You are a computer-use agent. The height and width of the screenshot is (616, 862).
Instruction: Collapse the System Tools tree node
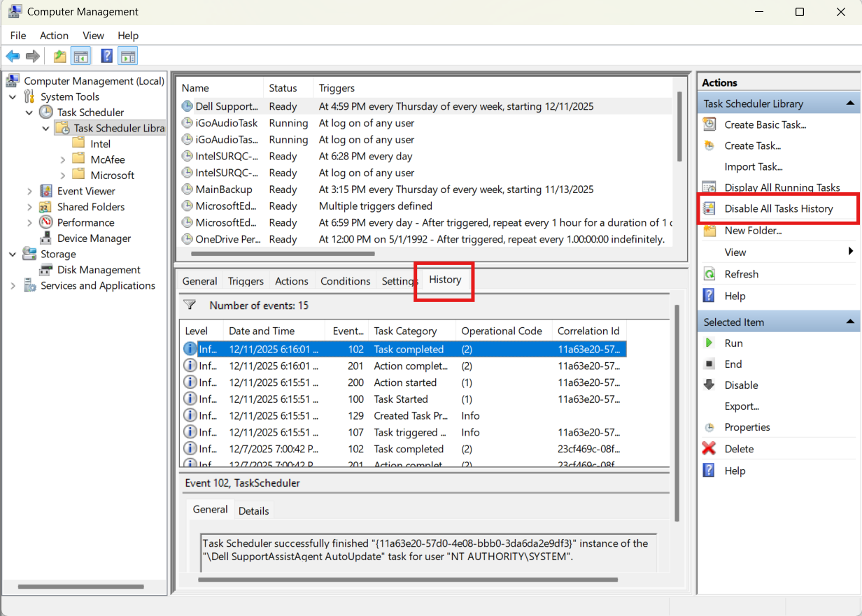[x=13, y=96]
